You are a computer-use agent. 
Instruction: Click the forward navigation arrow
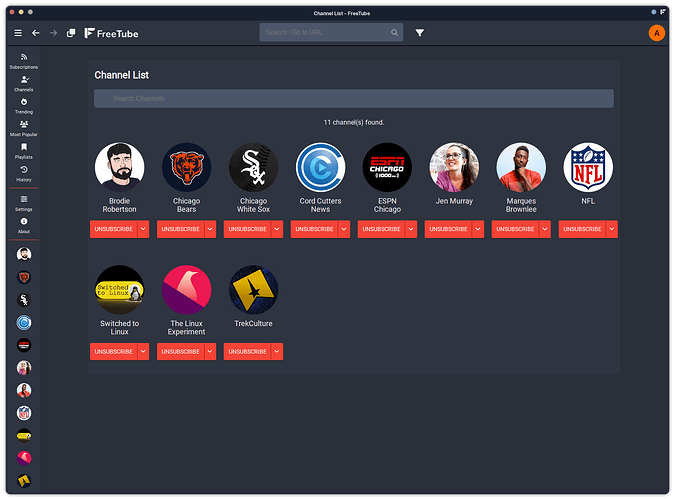[x=53, y=33]
